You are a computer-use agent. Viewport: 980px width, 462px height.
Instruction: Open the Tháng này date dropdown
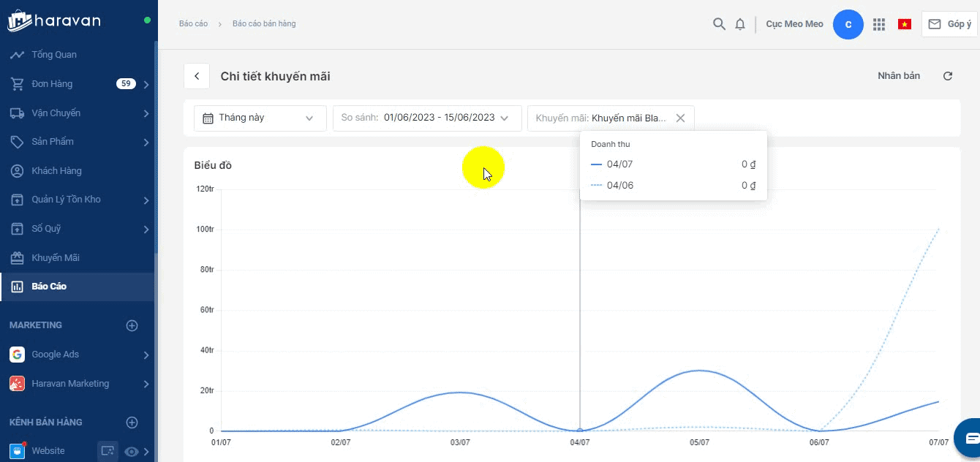pos(260,118)
